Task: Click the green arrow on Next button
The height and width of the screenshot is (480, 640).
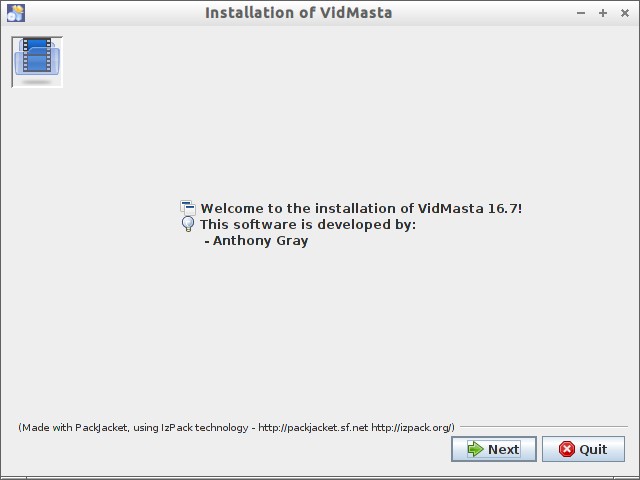Action: 473,449
